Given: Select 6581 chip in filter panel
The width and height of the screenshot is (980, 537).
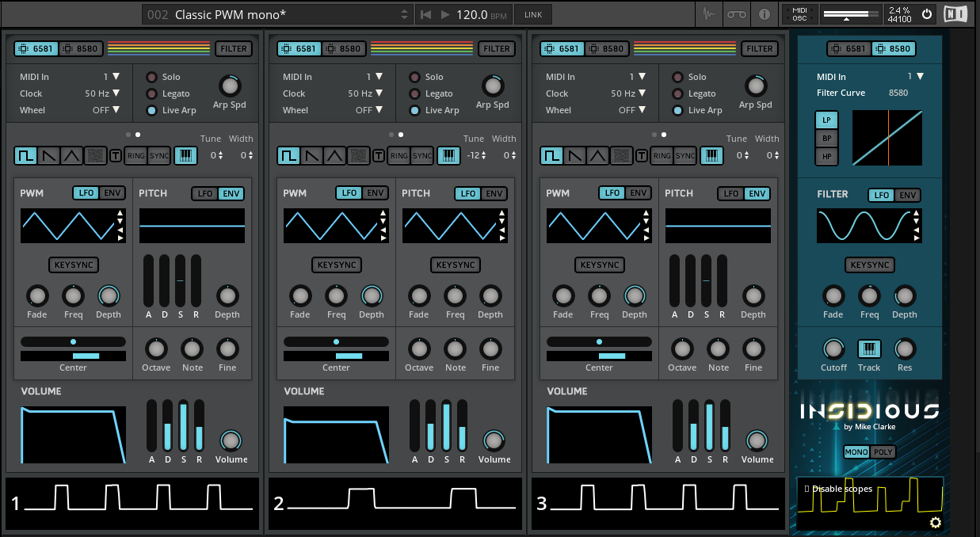Looking at the screenshot, I should 848,48.
